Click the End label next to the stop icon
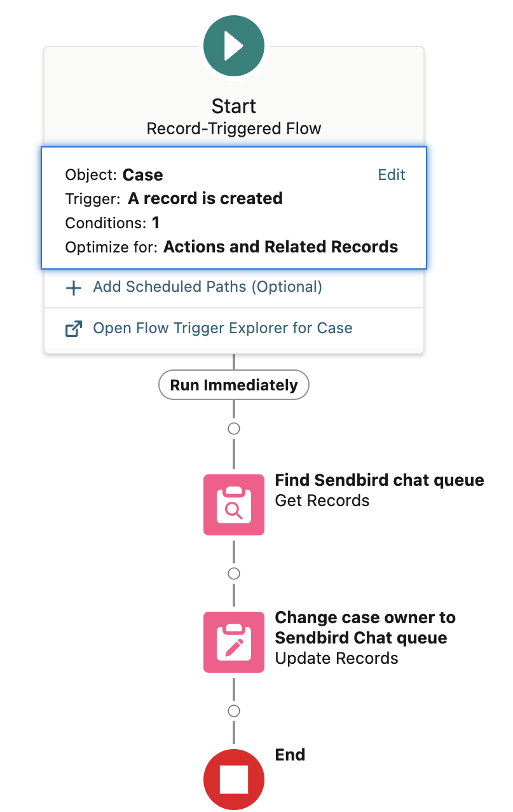Screen dimensions: 513x812 point(290,755)
